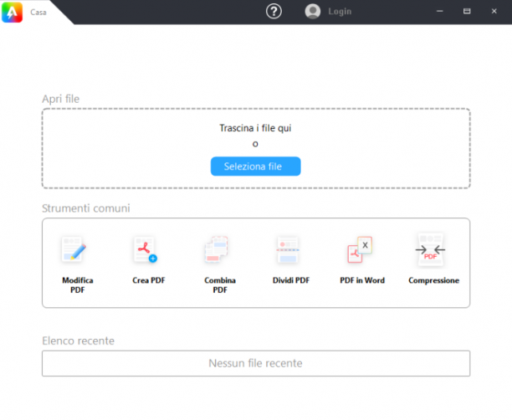Click the colorful app logo
Screen dimensions: 512x420
pos(12,12)
